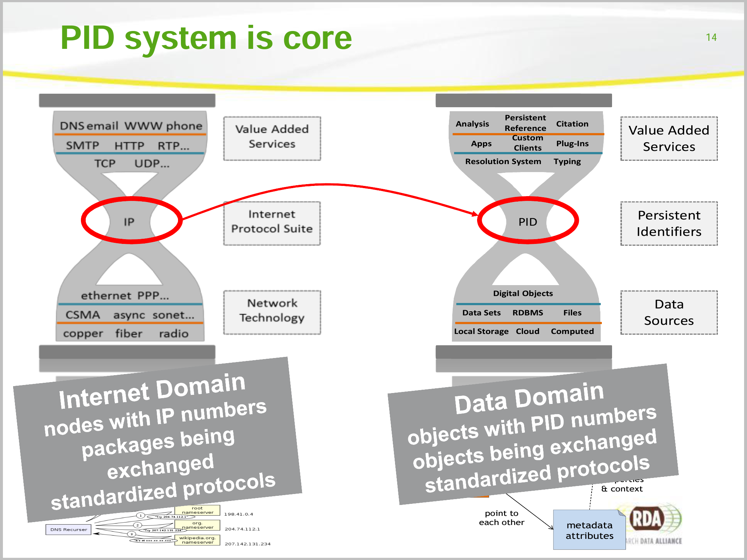Click the 'org. nameserver' box

197,525
